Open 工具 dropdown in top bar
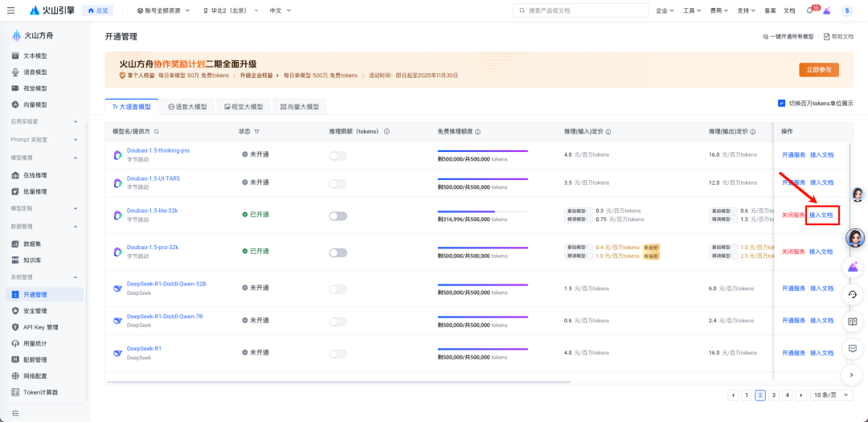The image size is (868, 422). [692, 10]
